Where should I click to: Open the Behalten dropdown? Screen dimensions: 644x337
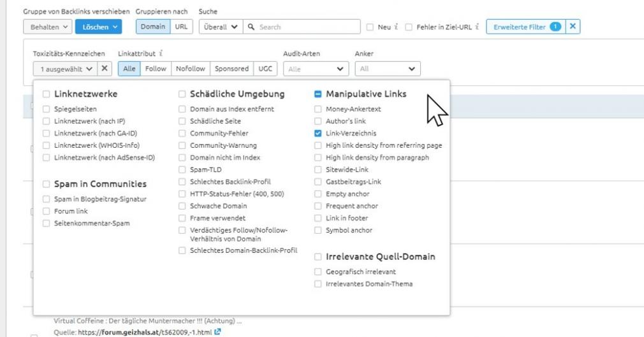pyautogui.click(x=48, y=27)
